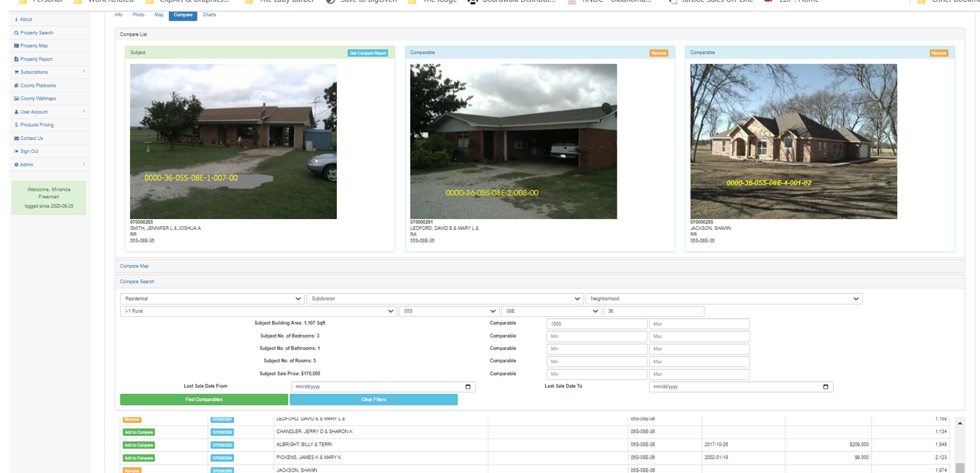This screenshot has width=980, height=473.
Task: Click the Jackson comparable house photo
Action: click(793, 141)
